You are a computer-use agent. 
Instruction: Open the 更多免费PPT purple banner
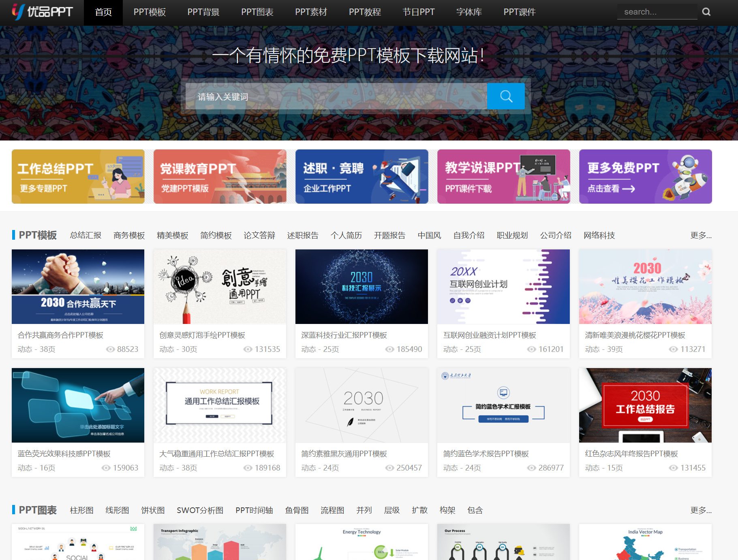645,177
